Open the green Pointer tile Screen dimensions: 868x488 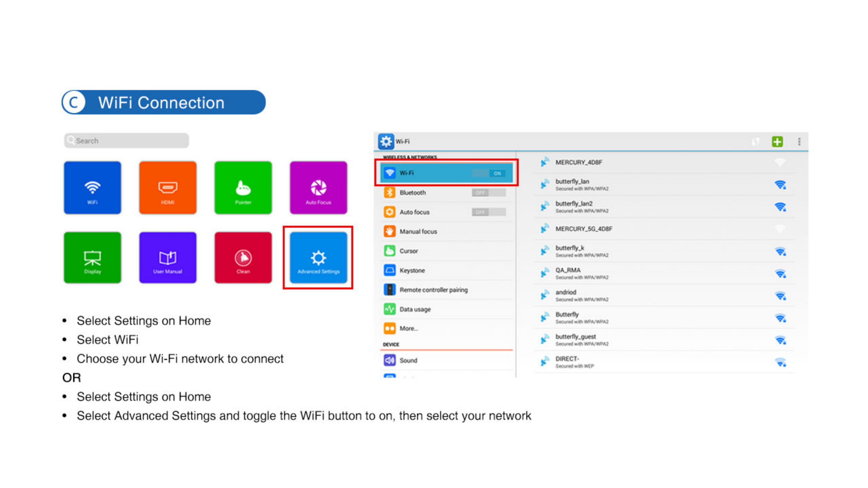pyautogui.click(x=243, y=188)
